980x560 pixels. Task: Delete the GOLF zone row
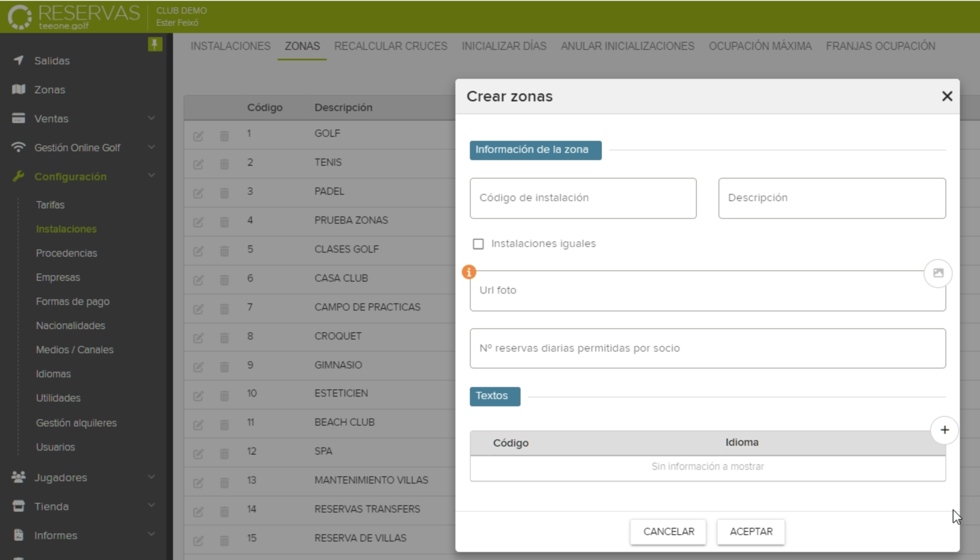[x=224, y=136]
